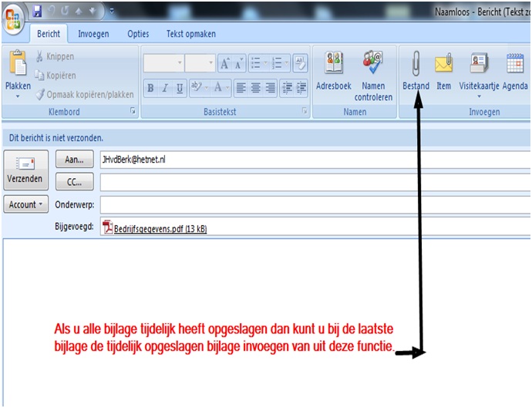Click the Agenda calendar icon
The width and height of the screenshot is (532, 408).
pyautogui.click(x=515, y=72)
